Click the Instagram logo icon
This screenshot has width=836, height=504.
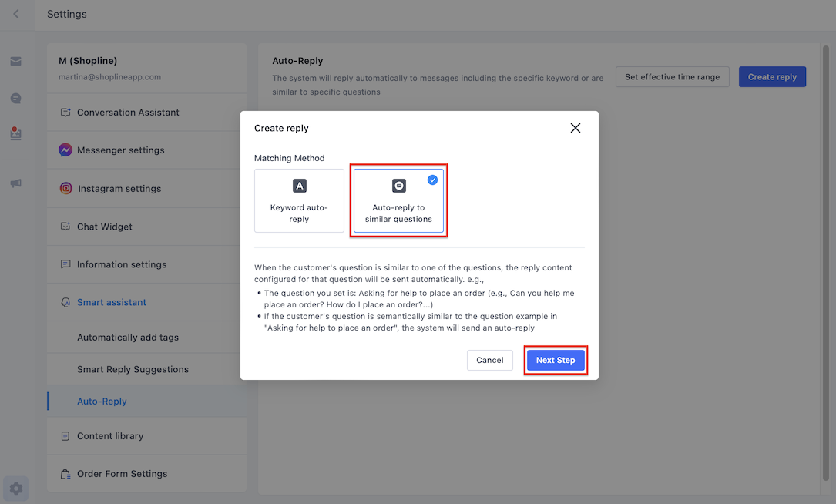(65, 188)
